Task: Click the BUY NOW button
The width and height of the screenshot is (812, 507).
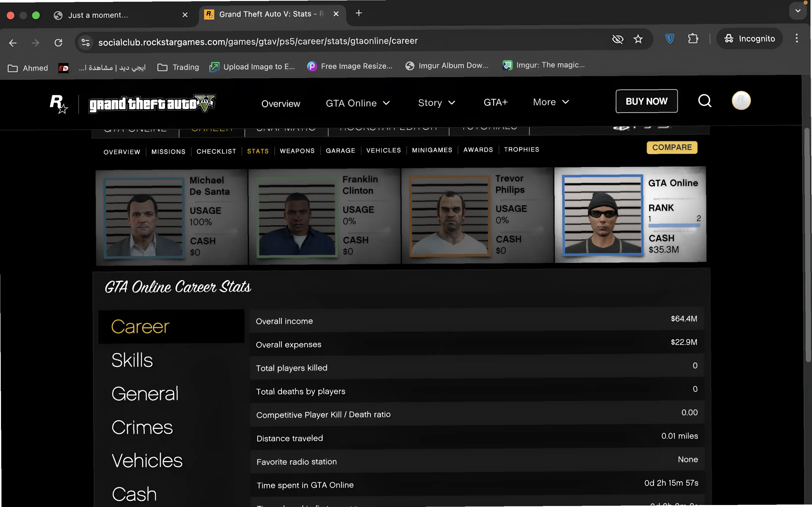Action: click(x=646, y=101)
